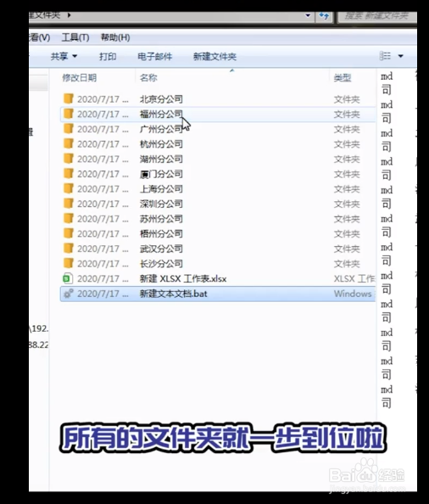Image resolution: width=429 pixels, height=504 pixels.
Task: Click the date cell of the xlsx row
Action: point(103,278)
